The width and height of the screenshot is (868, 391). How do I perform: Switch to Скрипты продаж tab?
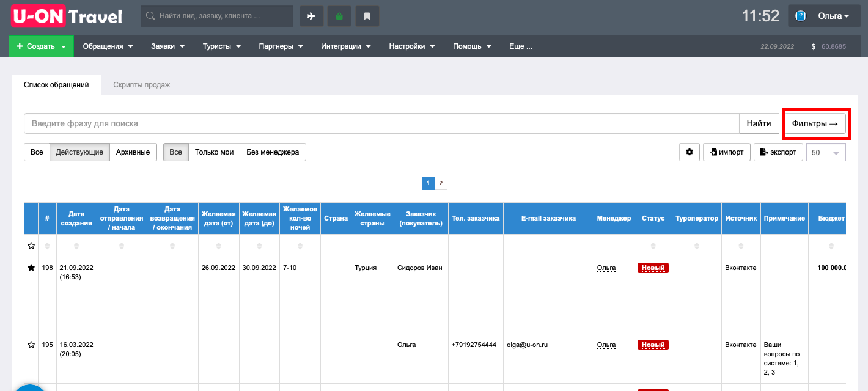[x=142, y=85]
